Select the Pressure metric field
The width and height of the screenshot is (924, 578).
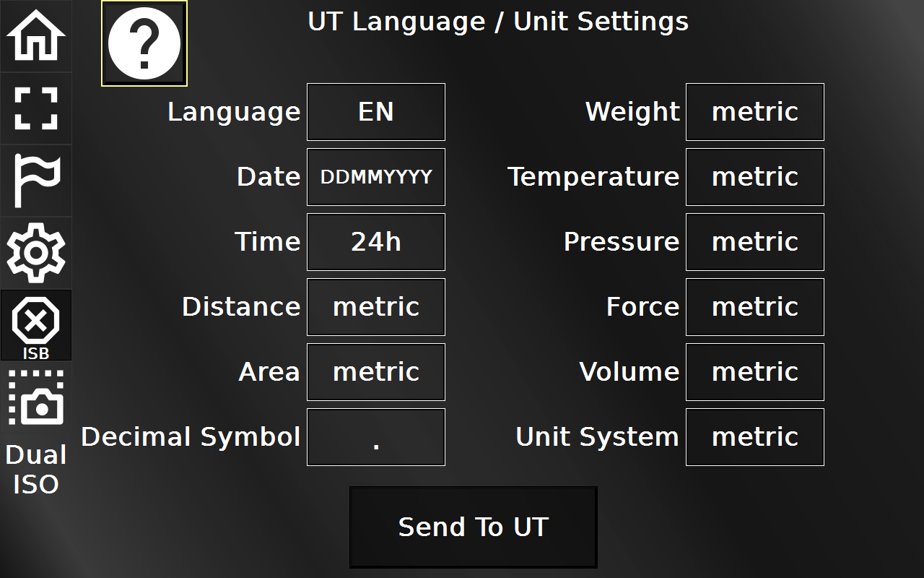click(754, 241)
